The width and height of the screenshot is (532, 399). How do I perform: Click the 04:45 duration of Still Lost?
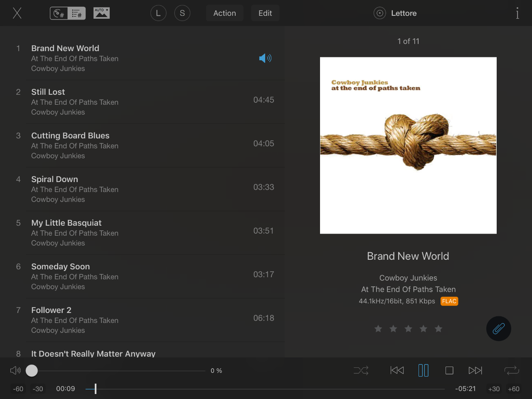point(264,100)
